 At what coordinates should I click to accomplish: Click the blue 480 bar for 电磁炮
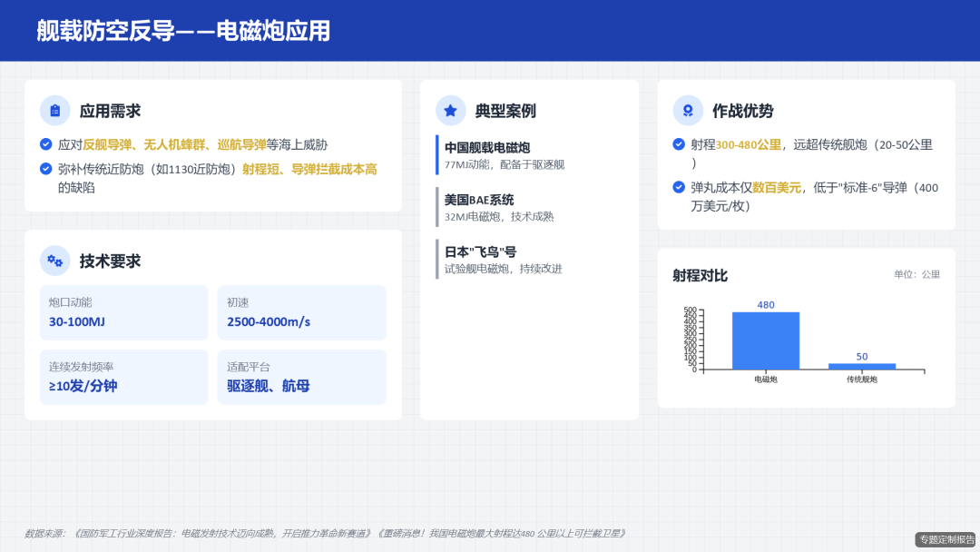coord(765,340)
